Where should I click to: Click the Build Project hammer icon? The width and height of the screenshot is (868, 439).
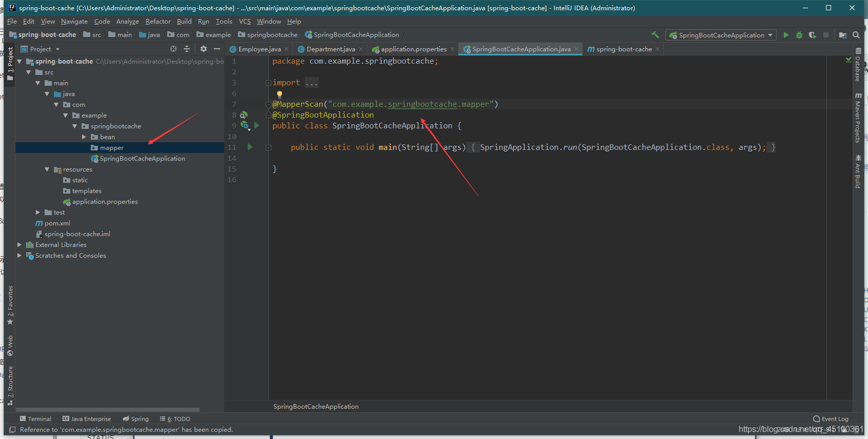click(x=655, y=35)
